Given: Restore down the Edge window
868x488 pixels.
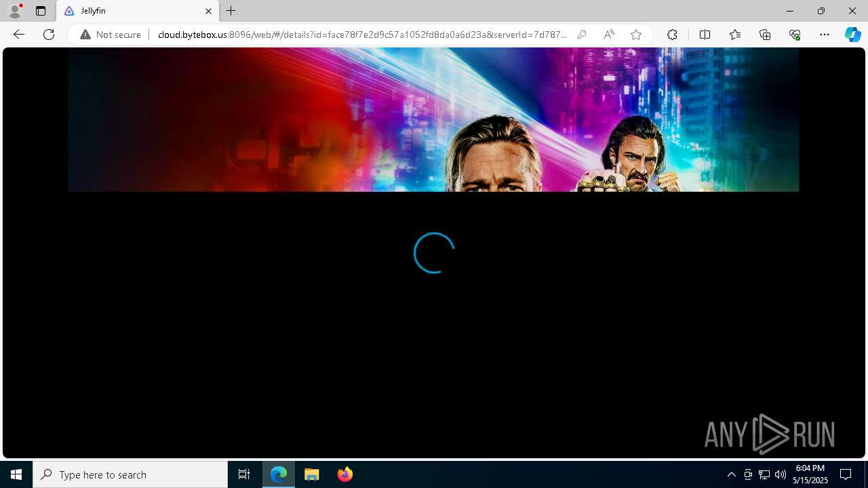Looking at the screenshot, I should pyautogui.click(x=821, y=11).
